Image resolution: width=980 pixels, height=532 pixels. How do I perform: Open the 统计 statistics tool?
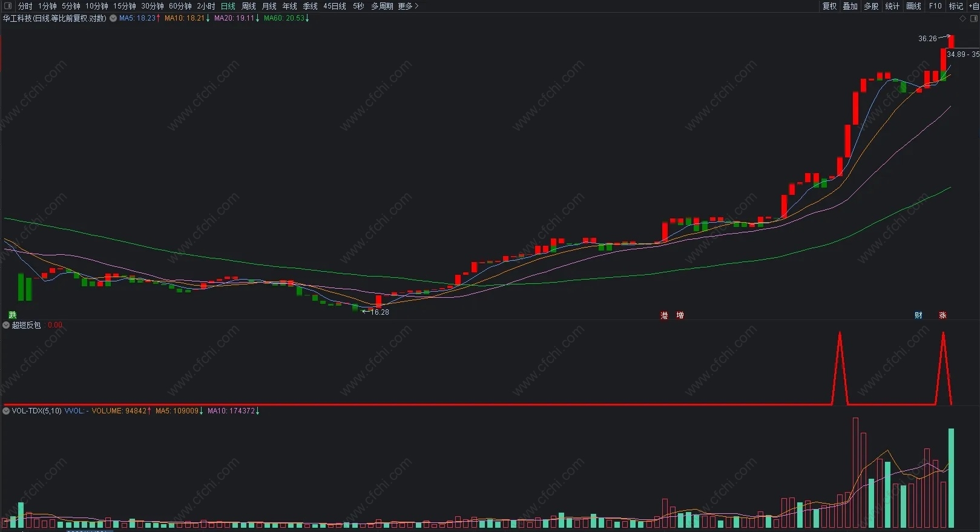pyautogui.click(x=892, y=6)
